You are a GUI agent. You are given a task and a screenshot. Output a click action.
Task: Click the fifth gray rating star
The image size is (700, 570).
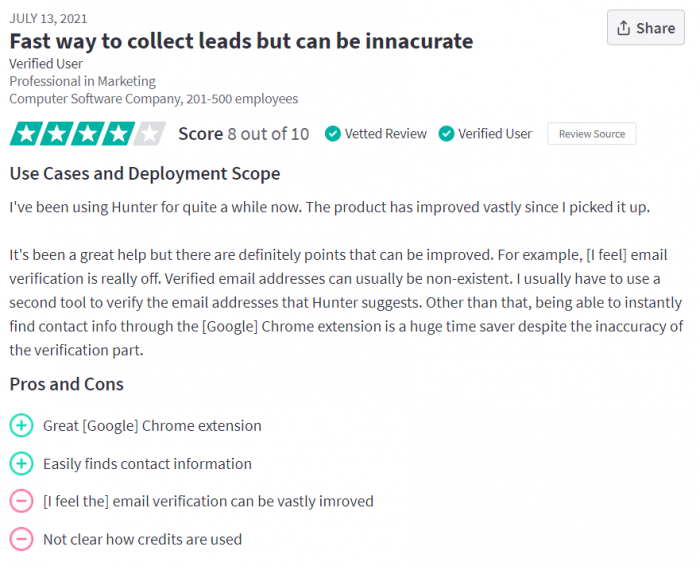(x=149, y=134)
